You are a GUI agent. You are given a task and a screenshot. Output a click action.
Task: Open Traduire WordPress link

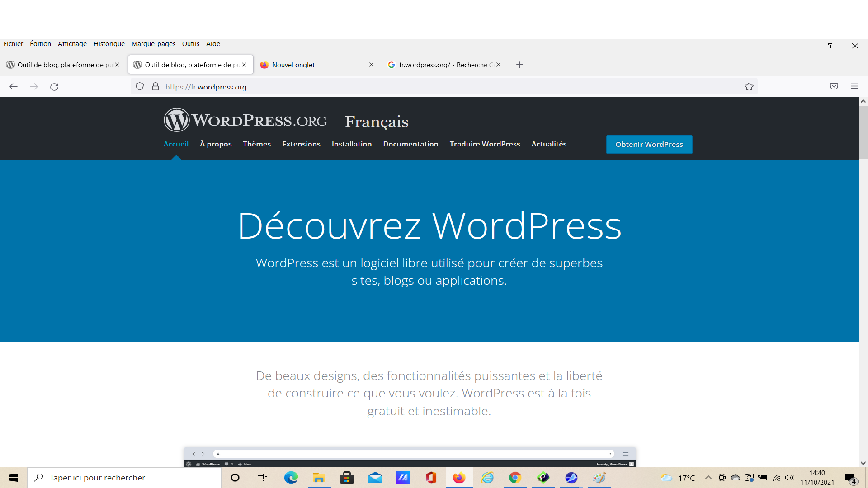(x=485, y=144)
